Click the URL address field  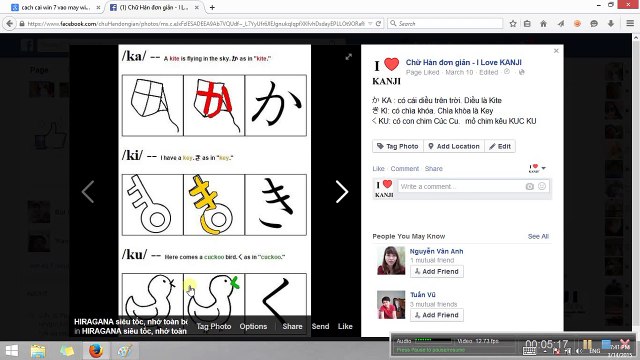pos(196,24)
